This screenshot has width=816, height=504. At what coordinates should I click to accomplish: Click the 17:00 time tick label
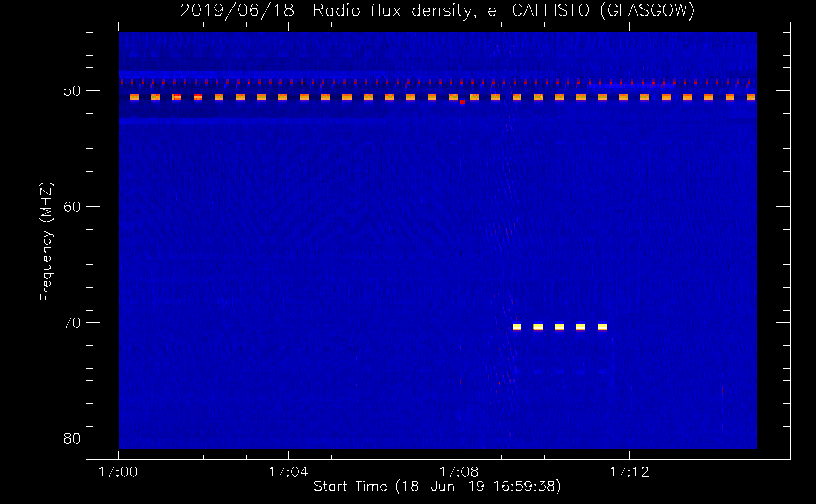118,472
